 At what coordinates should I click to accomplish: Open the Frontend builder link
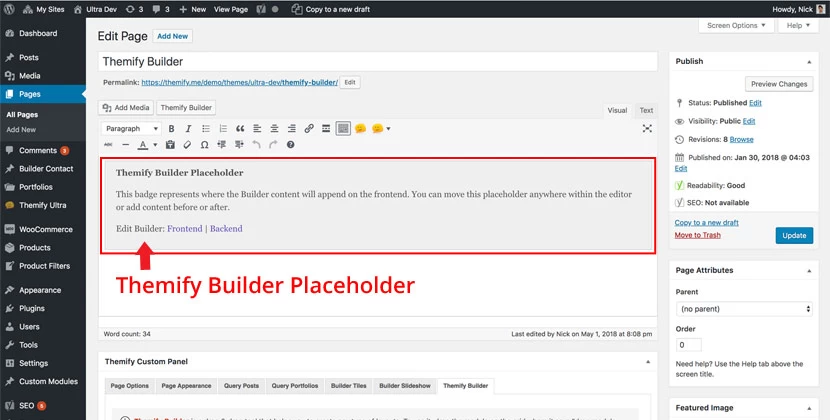pos(185,229)
